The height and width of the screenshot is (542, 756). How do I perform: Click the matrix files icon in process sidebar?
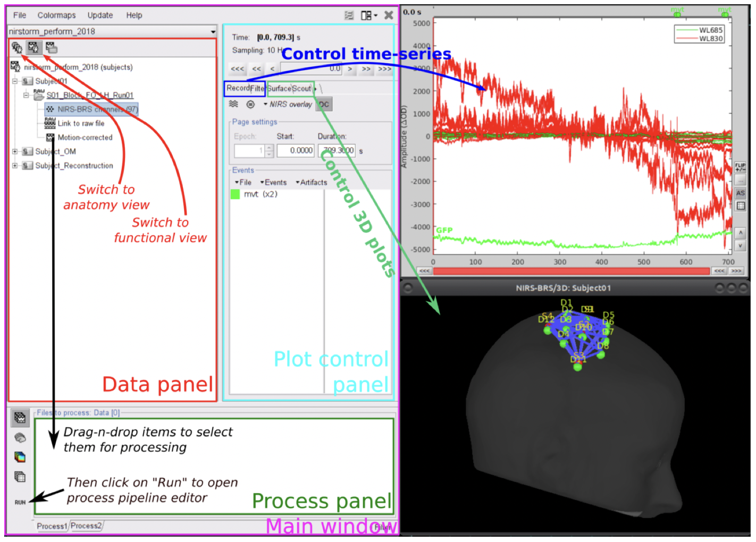tap(20, 476)
